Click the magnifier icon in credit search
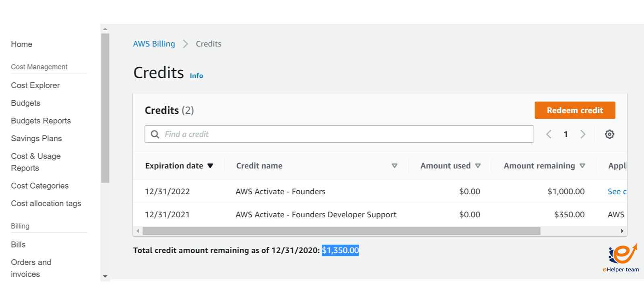 (x=155, y=134)
